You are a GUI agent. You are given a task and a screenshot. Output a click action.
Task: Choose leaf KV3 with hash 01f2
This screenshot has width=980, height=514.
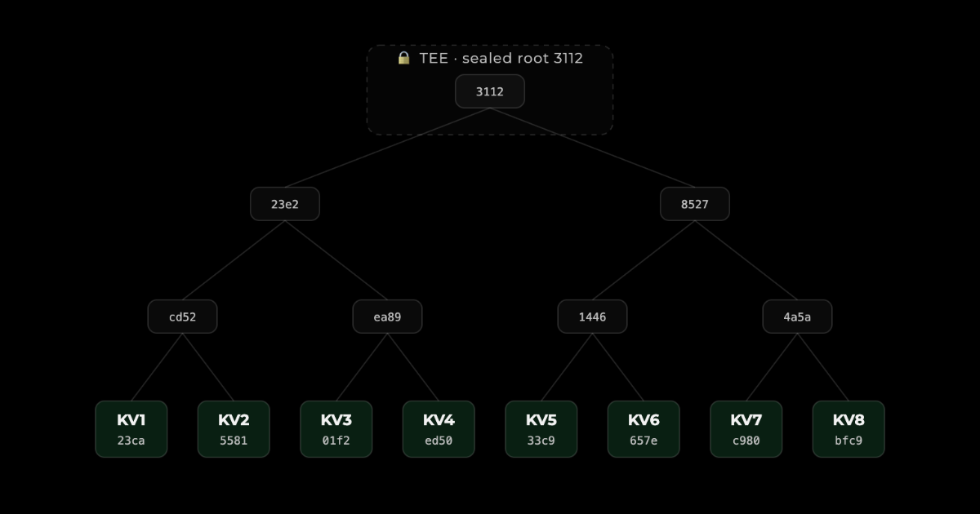click(336, 429)
